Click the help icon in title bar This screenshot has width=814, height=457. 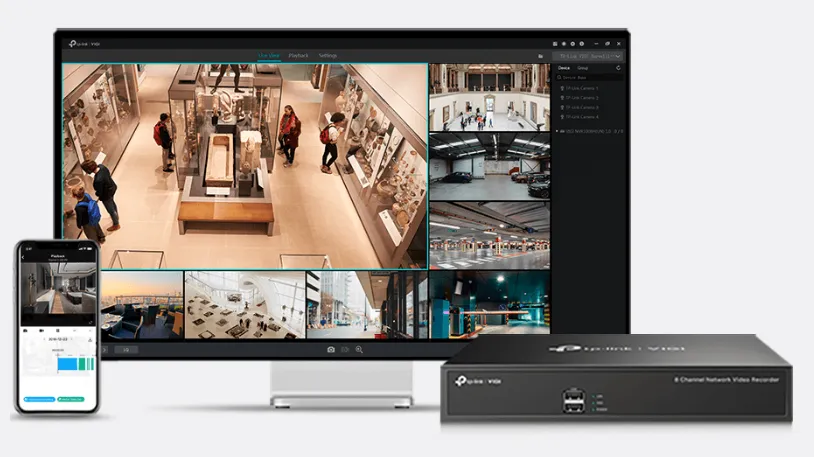pos(582,44)
